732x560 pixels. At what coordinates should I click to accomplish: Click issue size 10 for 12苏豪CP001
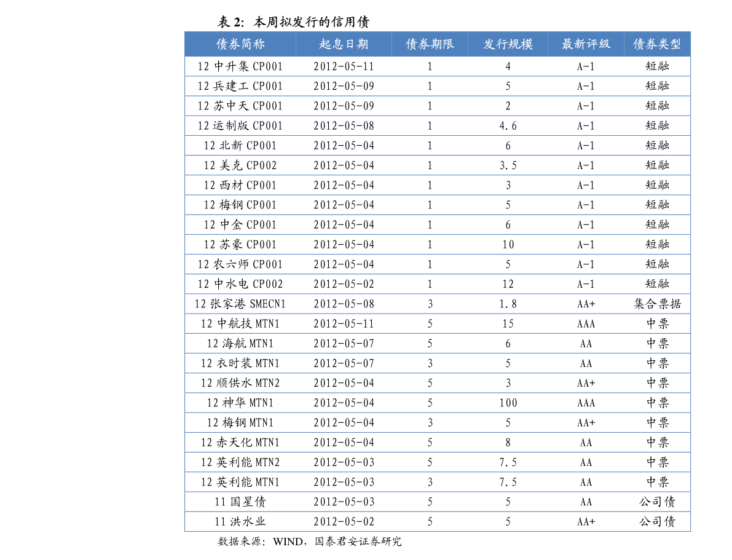point(508,244)
